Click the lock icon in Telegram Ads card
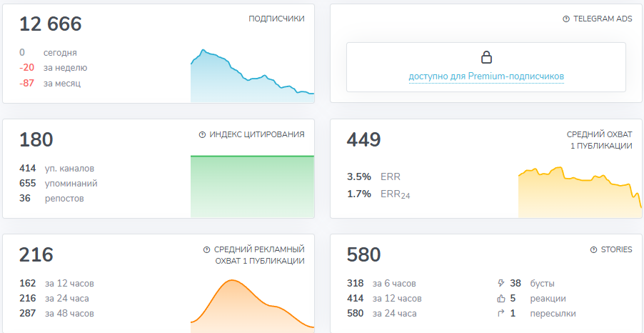The width and height of the screenshot is (644, 333). coord(486,57)
